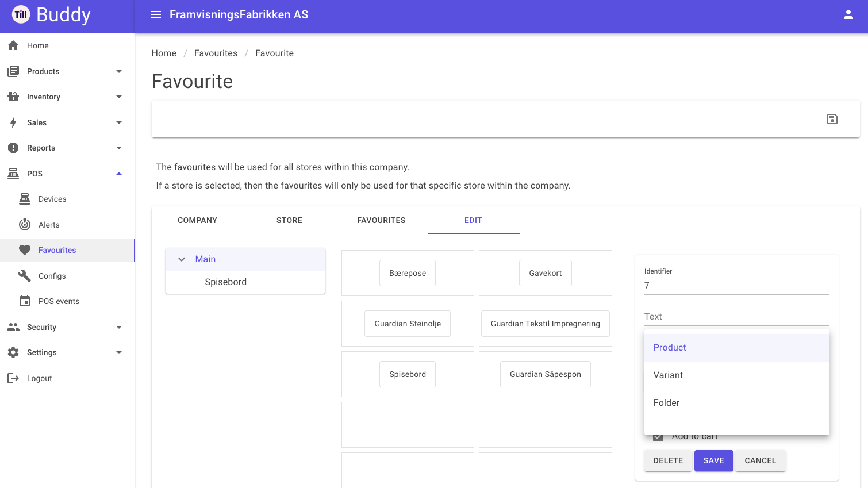868x488 pixels.
Task: Expand the Reports menu arrow
Action: (119, 148)
